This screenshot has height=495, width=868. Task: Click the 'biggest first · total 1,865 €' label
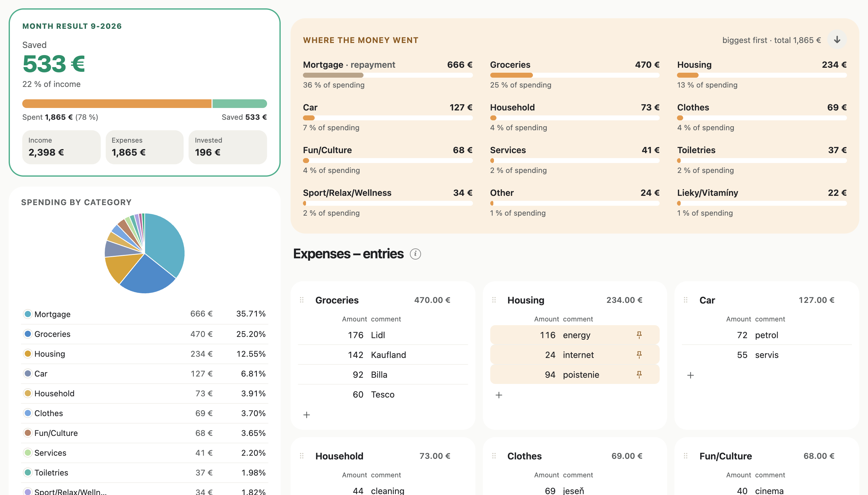771,40
